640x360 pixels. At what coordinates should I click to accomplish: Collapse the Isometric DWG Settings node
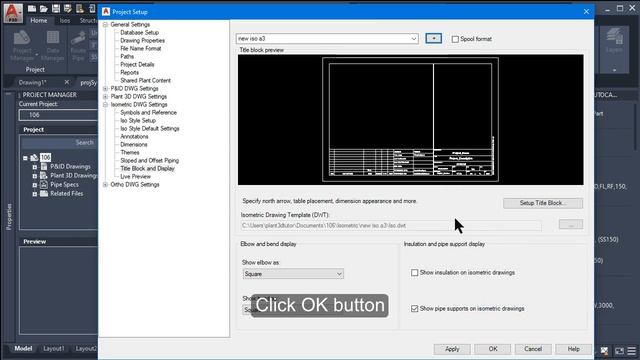coord(105,104)
